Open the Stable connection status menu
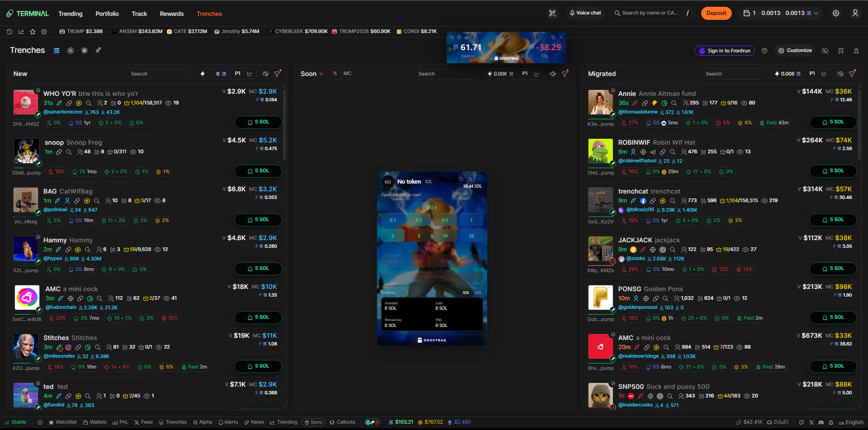 [15, 422]
